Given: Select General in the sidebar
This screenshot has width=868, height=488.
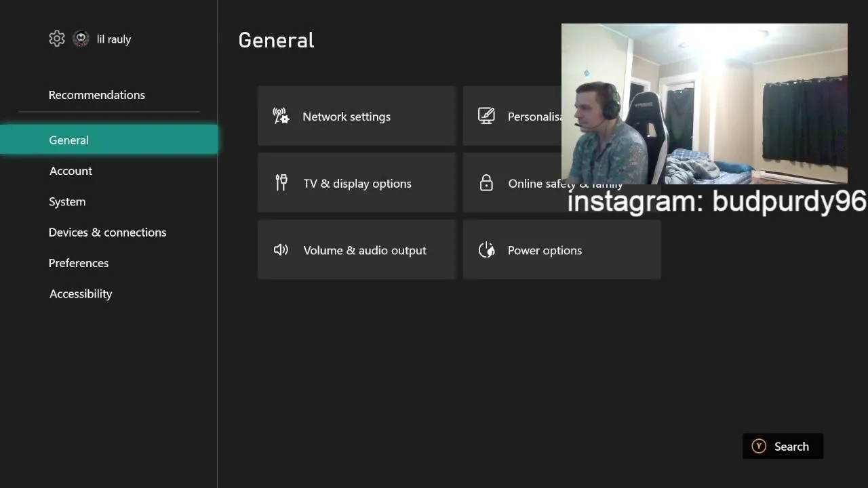Looking at the screenshot, I should click(108, 140).
